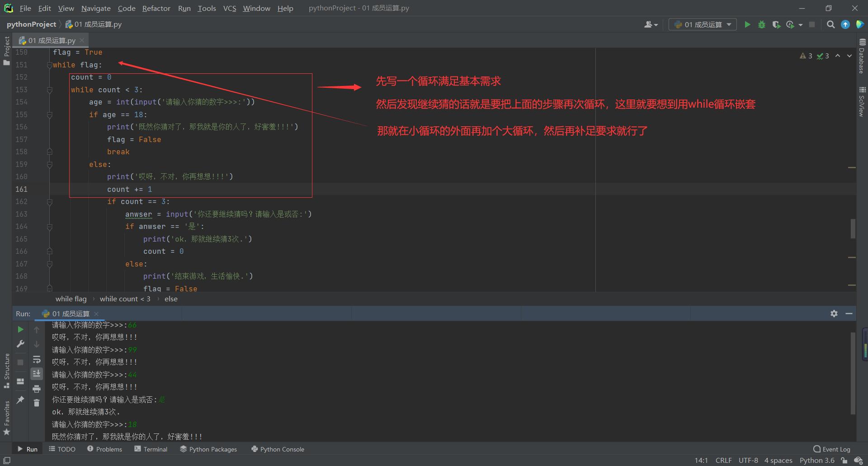
Task: Toggle the read-only lock icon in status bar
Action: pyautogui.click(x=844, y=460)
